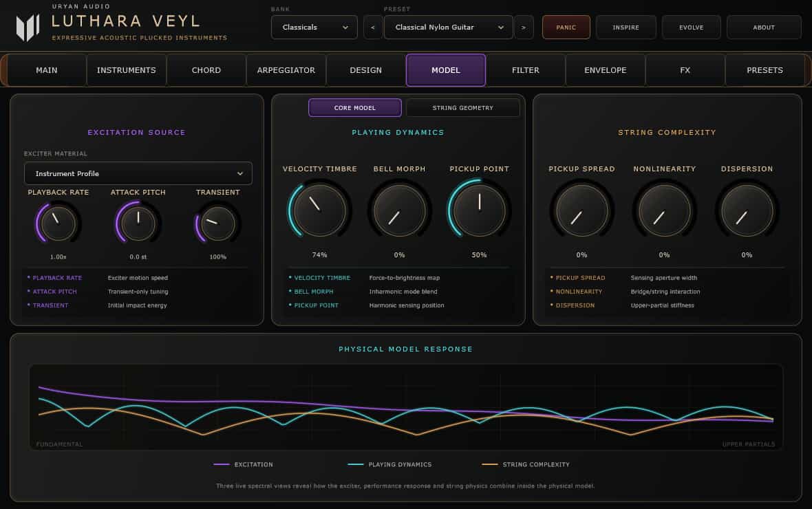Click the Attack Pitch value 0.0 st
This screenshot has height=509, width=812.
(138, 257)
